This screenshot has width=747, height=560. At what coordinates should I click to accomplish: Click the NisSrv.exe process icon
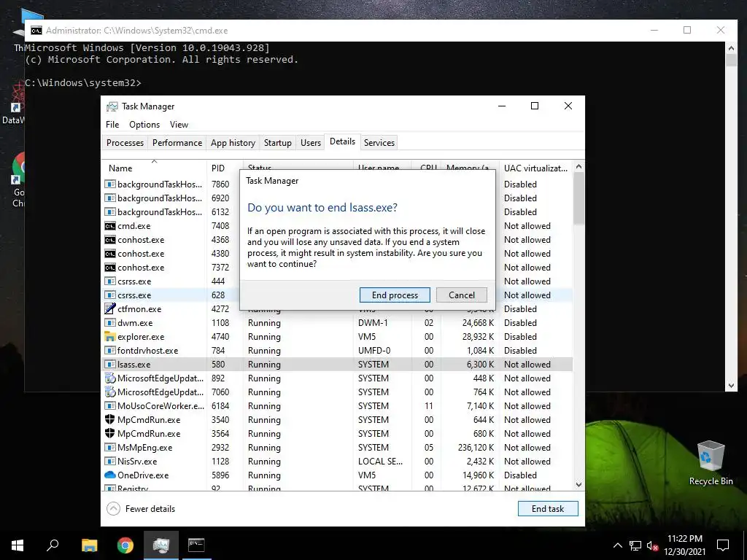pyautogui.click(x=110, y=461)
